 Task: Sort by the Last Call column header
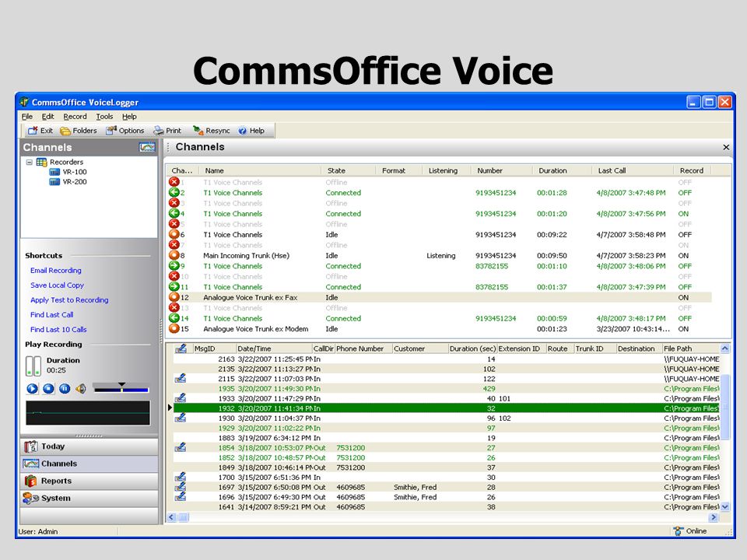pos(633,170)
